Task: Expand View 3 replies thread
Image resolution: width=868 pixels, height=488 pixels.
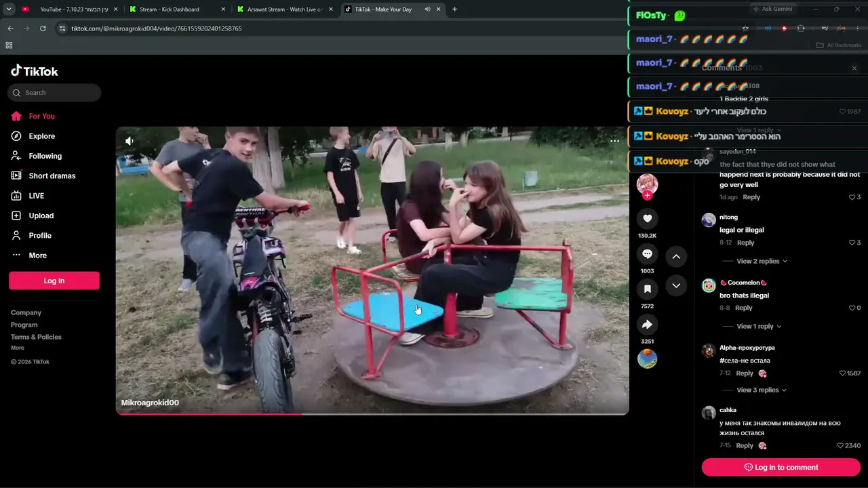Action: coord(762,390)
